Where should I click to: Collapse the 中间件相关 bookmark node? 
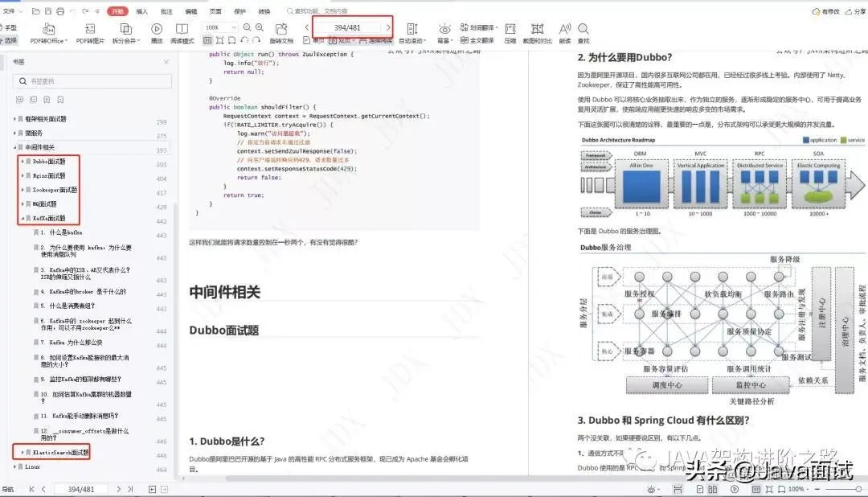click(14, 147)
